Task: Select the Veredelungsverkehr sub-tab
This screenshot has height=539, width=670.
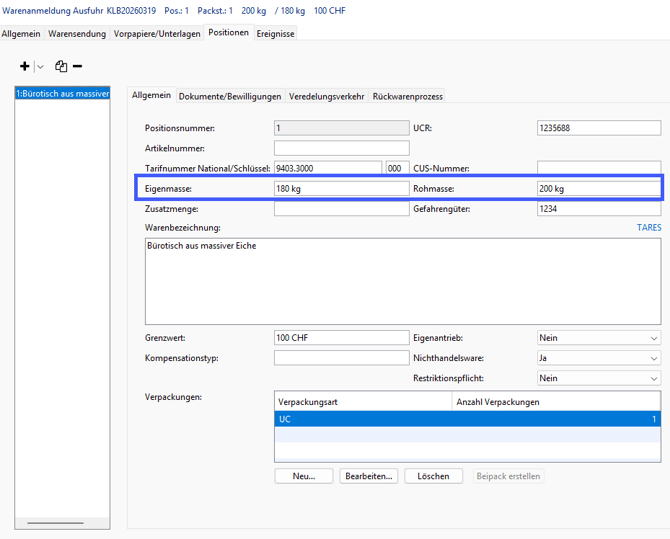Action: coord(327,96)
